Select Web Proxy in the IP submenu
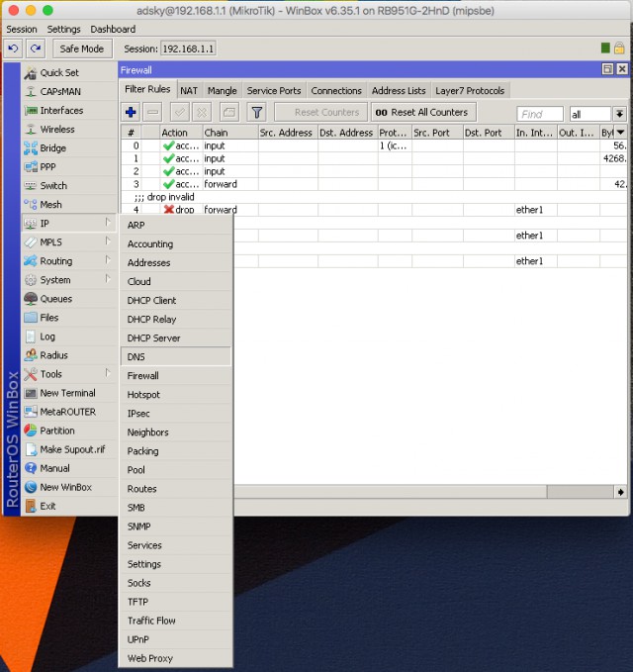633x672 pixels. [176, 658]
